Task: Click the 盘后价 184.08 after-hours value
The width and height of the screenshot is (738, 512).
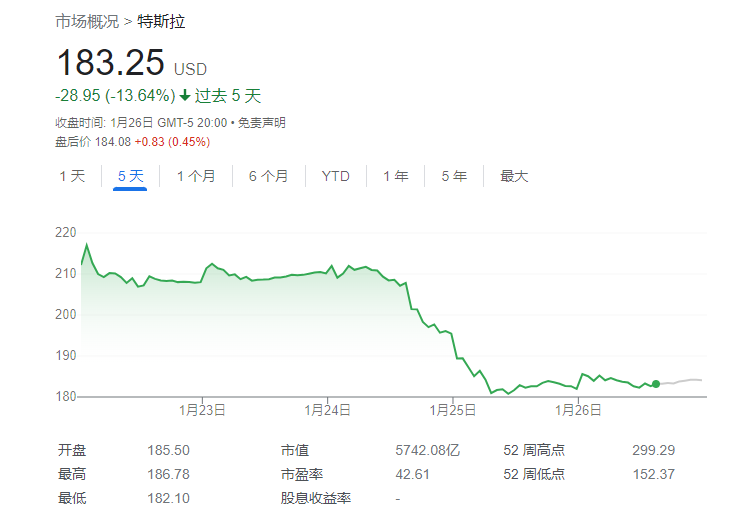Action: tap(93, 142)
